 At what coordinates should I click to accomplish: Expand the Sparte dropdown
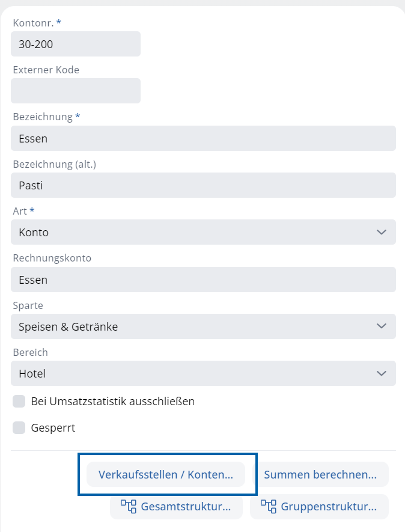pyautogui.click(x=203, y=326)
